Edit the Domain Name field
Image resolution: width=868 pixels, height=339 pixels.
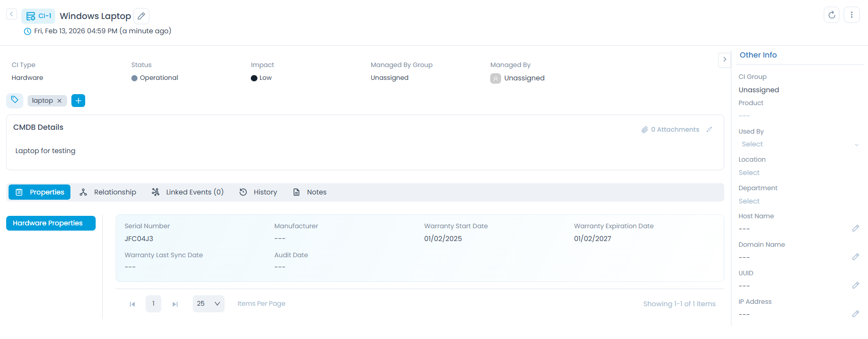pos(855,257)
